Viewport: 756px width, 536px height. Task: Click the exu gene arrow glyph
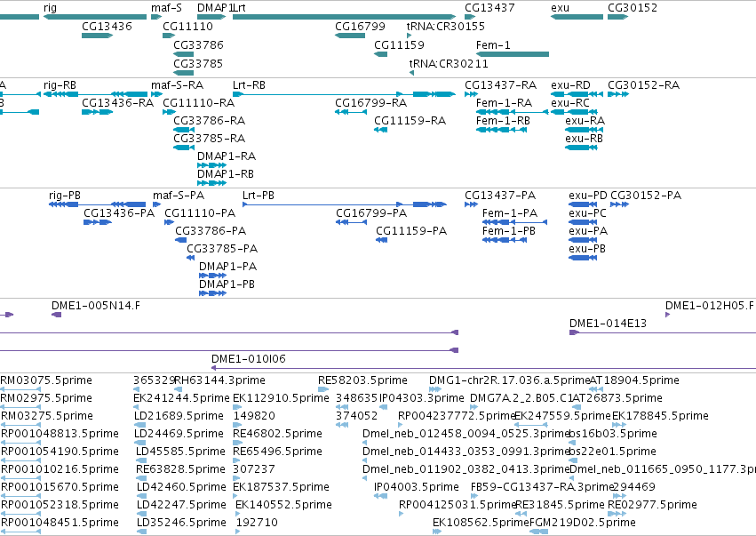coord(577,17)
